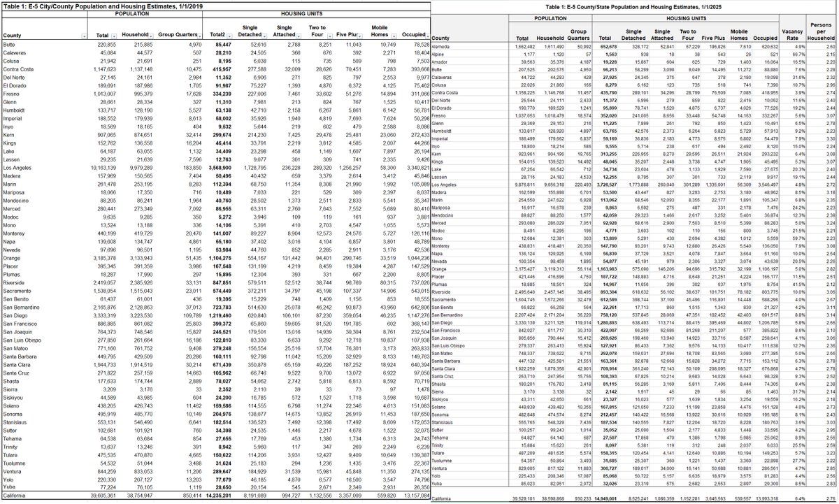Image resolution: width=839 pixels, height=504 pixels.
Task: Click the County column header in 2025 table
Action: coord(440,37)
